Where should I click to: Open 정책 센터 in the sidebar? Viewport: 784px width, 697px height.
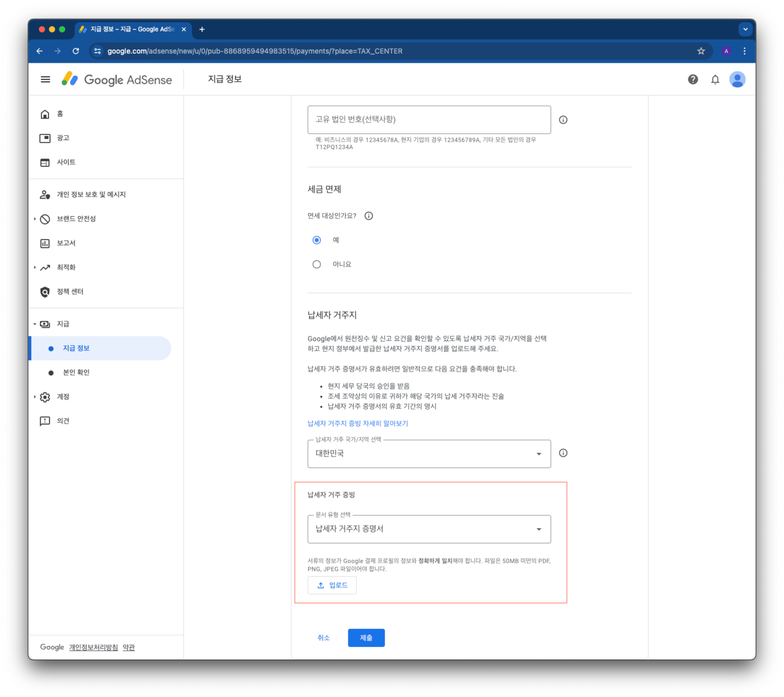coord(70,292)
